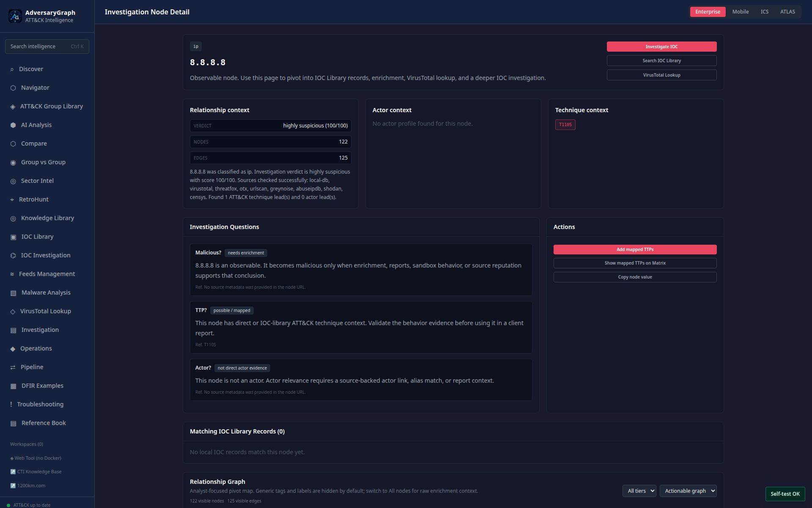Screen dimensions: 812x508
Task: Click the Investigate IOC button
Action: click(x=661, y=47)
